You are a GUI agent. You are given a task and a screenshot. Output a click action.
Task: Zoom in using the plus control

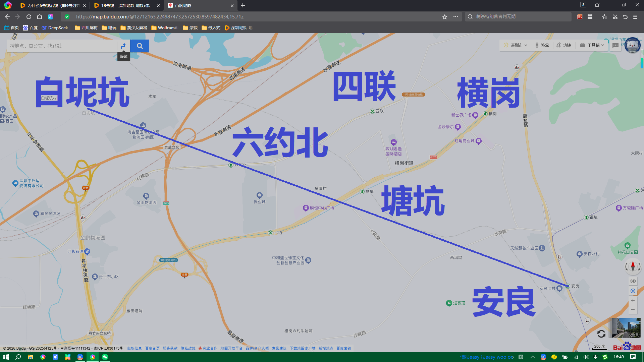(x=633, y=300)
